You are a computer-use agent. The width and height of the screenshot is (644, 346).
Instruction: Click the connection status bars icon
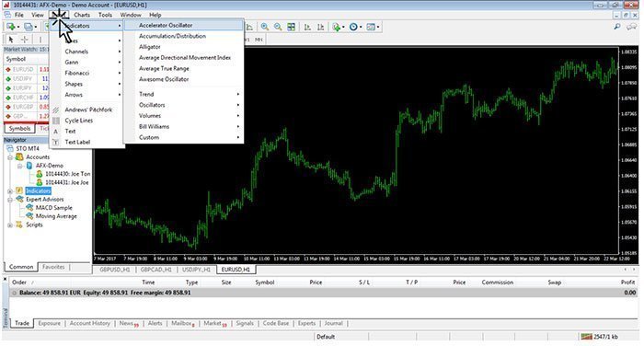point(587,337)
